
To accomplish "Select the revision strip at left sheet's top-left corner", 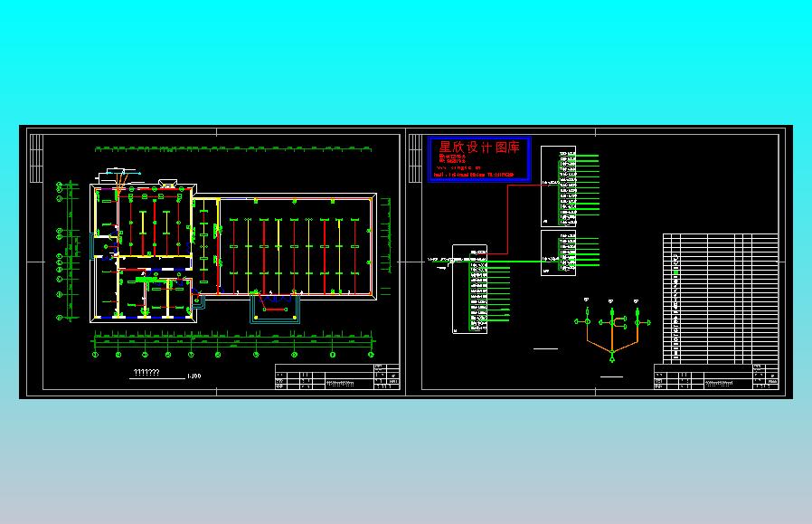I will coord(36,158).
